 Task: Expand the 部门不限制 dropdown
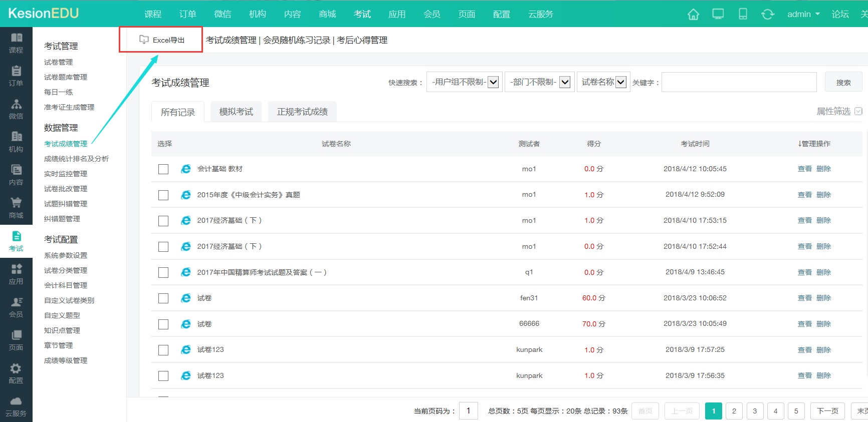[x=539, y=82]
